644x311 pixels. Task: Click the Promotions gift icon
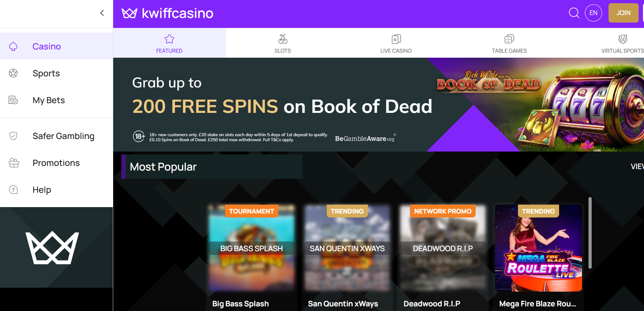(14, 163)
